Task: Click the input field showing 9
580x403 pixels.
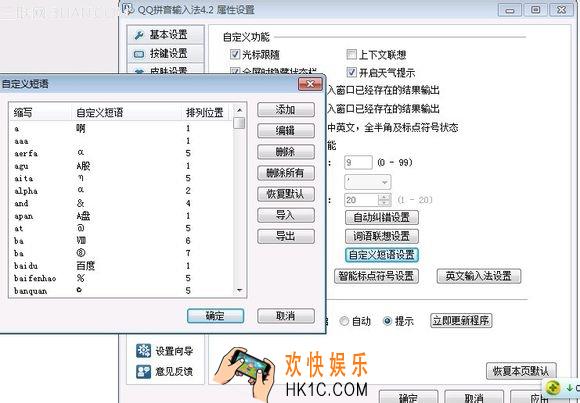Action: pyautogui.click(x=358, y=162)
